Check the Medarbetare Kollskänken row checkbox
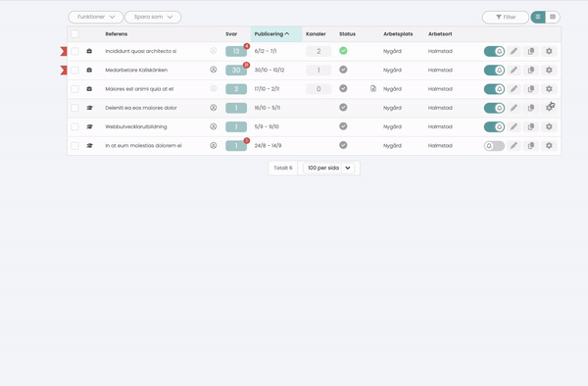The height and width of the screenshot is (386, 588). pos(75,71)
